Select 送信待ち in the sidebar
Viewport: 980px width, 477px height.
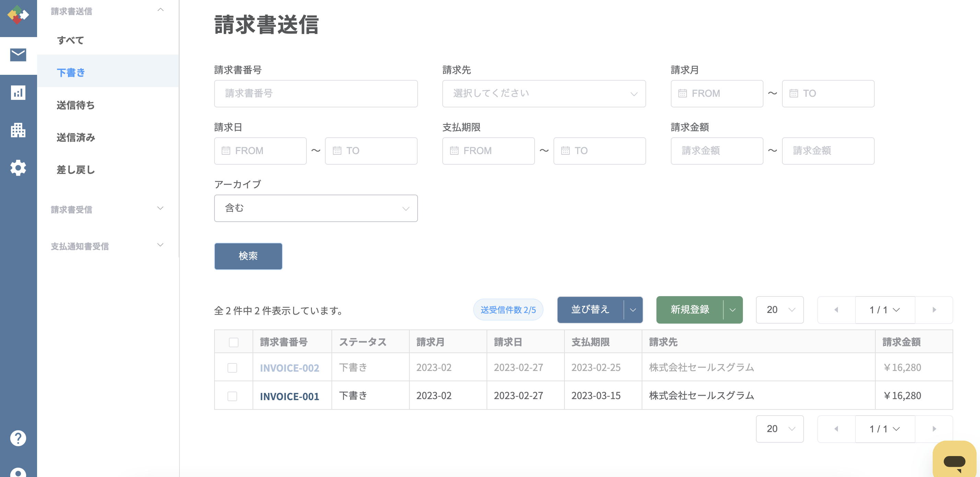[75, 105]
